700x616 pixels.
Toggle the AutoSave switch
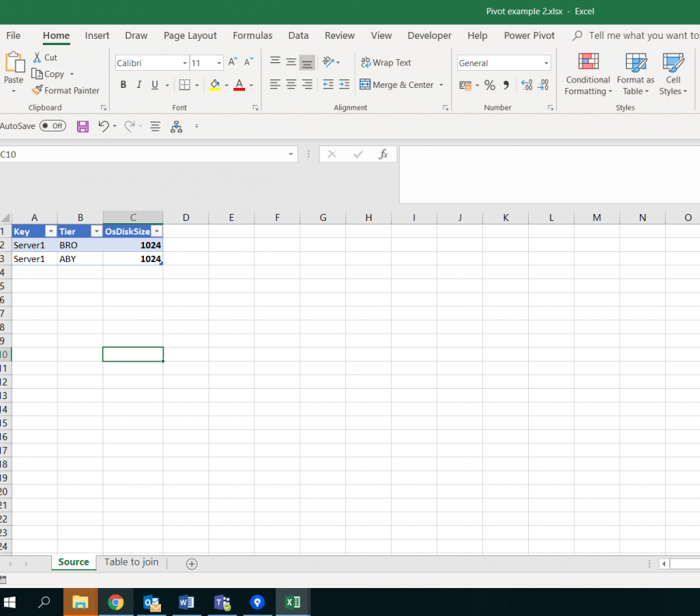pyautogui.click(x=53, y=126)
